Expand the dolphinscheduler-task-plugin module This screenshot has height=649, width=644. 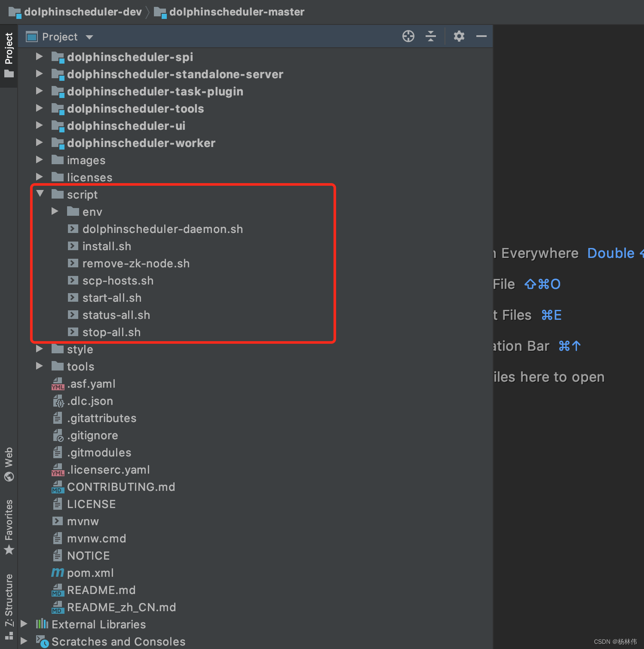39,91
